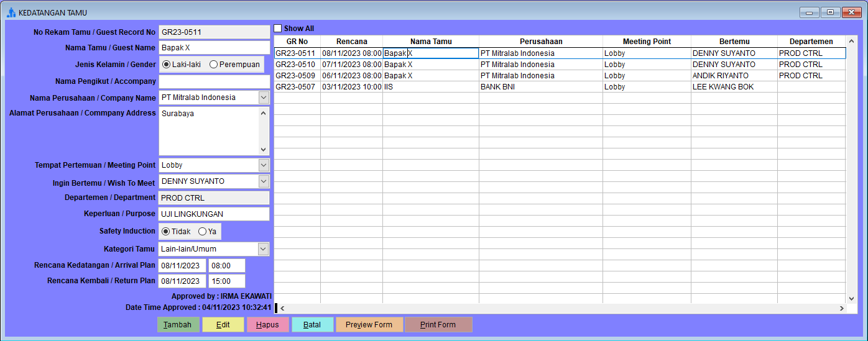
Task: Click the Tambah button
Action: [178, 325]
